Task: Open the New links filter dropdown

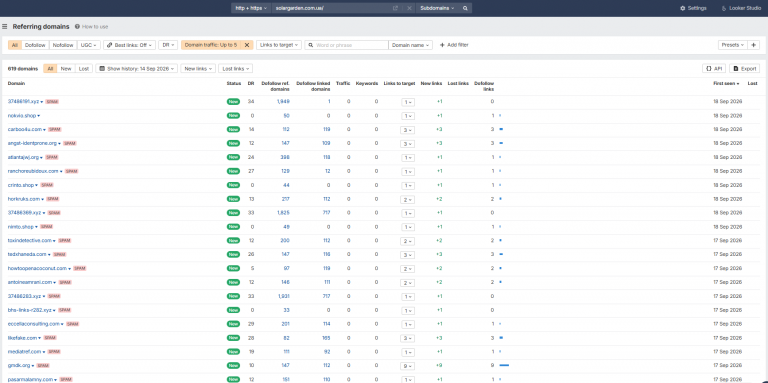Action: 197,69
